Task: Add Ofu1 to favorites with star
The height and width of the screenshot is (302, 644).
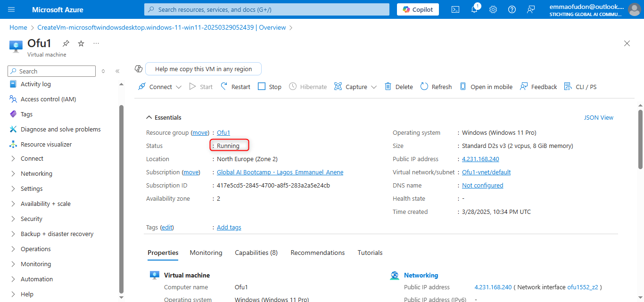Action: 81,43
